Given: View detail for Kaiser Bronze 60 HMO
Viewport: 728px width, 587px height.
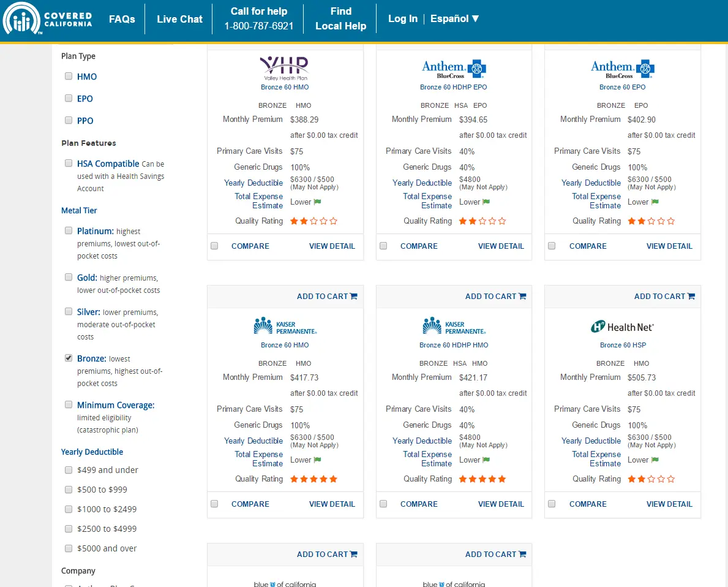Looking at the screenshot, I should [332, 504].
